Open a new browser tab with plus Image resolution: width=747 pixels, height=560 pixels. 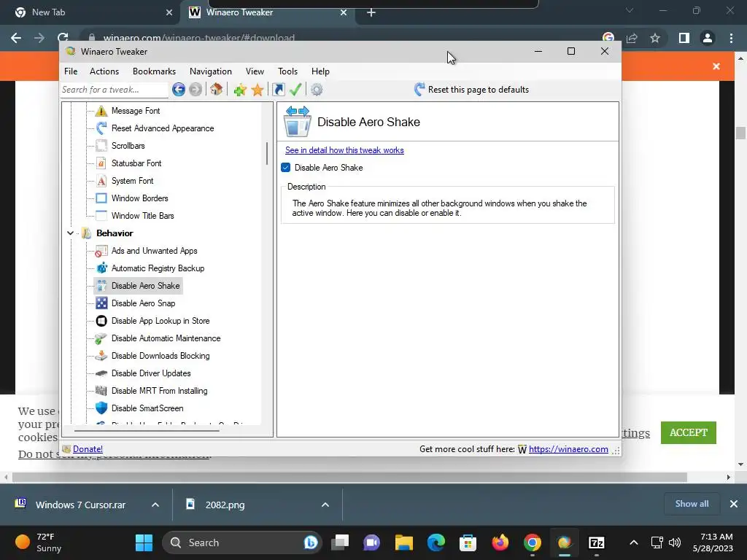pos(371,12)
